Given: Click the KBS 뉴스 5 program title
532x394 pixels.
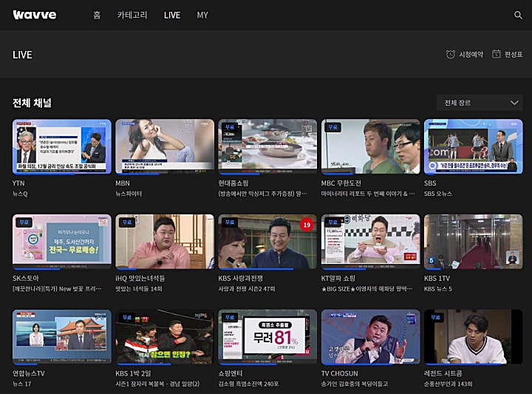Looking at the screenshot, I should [x=438, y=289].
